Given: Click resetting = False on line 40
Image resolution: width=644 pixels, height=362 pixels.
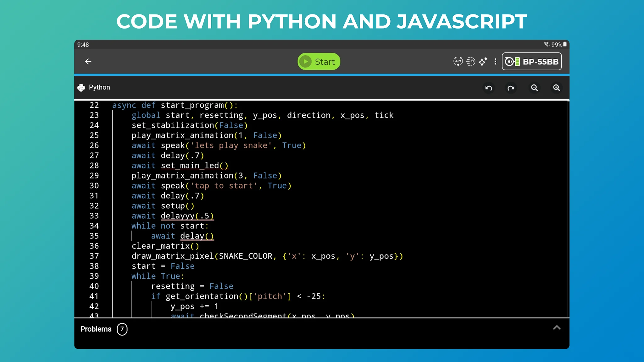Looking at the screenshot, I should coord(192,286).
